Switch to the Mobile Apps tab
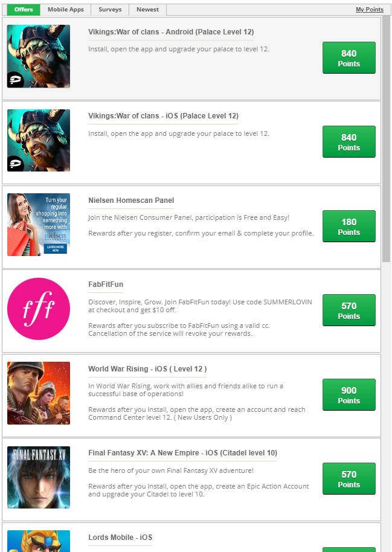 pyautogui.click(x=66, y=10)
